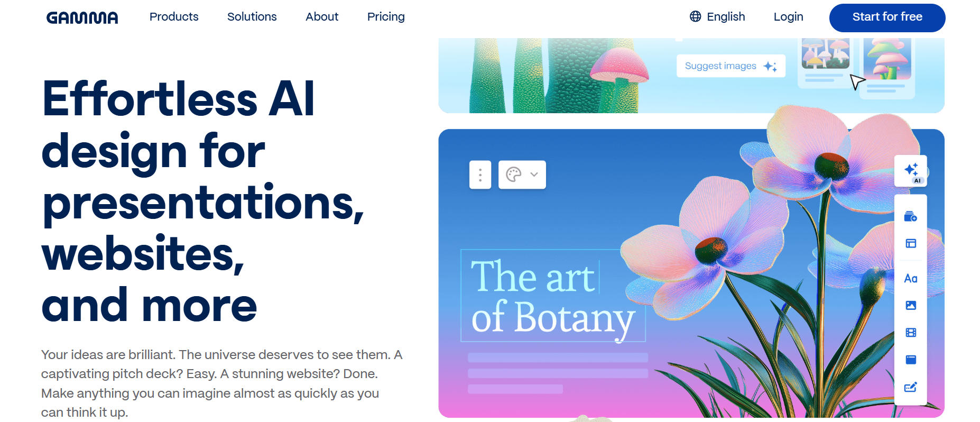Viewport: 980px width, 422px height.
Task: Expand the palette theme dropdown
Action: click(x=522, y=175)
